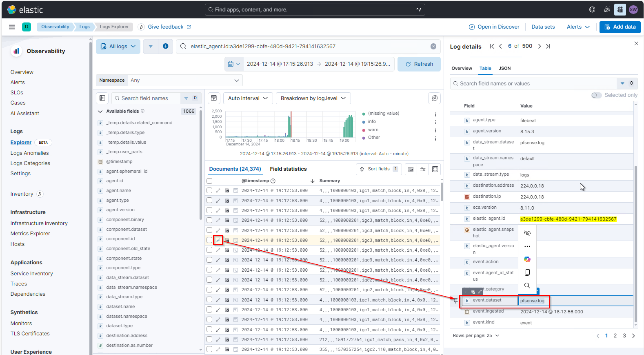Open the newsfeed icon in header
This screenshot has height=355, width=644.
click(607, 9)
